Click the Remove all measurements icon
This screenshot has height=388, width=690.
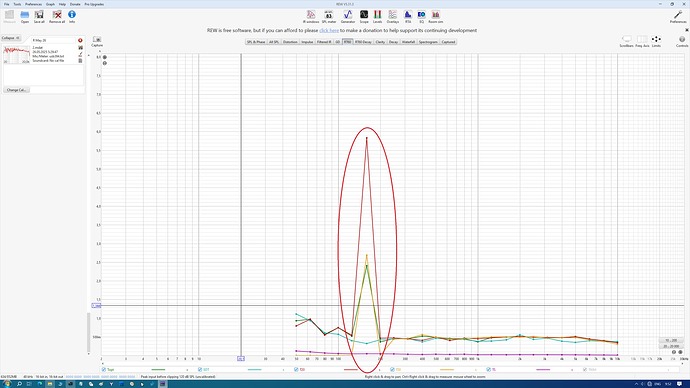click(57, 17)
